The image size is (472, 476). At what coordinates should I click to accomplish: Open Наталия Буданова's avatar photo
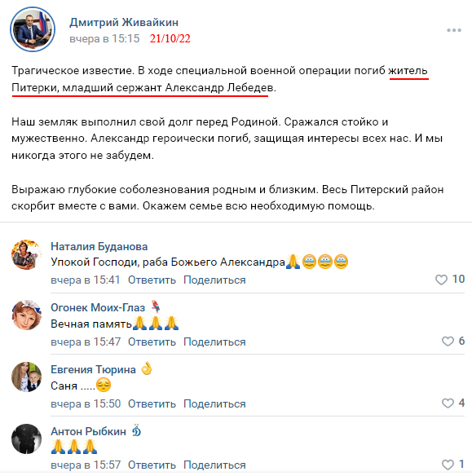(26, 254)
